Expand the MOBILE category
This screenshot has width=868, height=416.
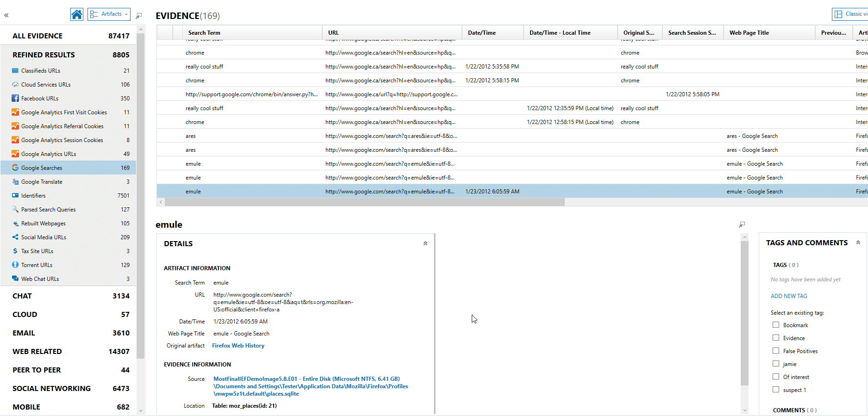(x=71, y=407)
